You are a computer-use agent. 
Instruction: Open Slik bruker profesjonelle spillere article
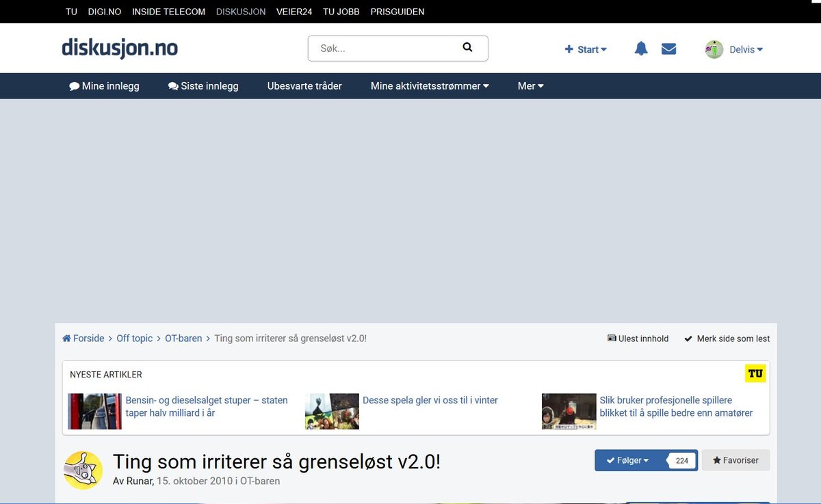(x=676, y=406)
